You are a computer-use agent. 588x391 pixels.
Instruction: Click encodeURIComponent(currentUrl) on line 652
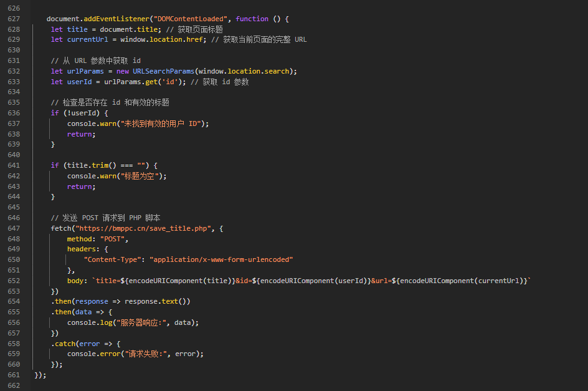(x=462, y=281)
